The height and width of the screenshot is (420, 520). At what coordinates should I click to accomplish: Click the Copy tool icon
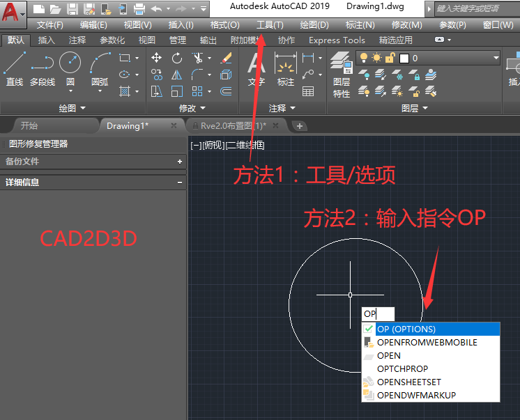pyautogui.click(x=156, y=75)
